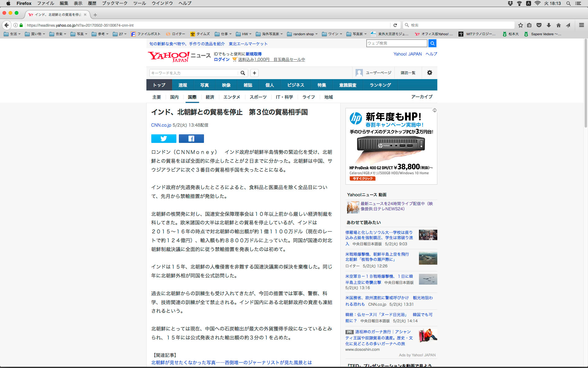Click the ウェブ検索 input field
Screen dimensions: 588x368
pos(396,43)
